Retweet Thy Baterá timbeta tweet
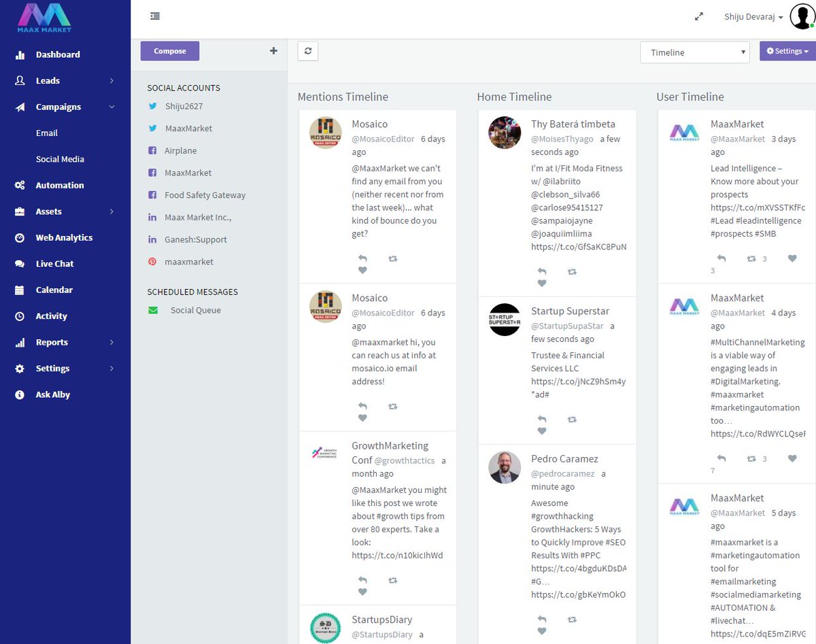The image size is (816, 644). pyautogui.click(x=572, y=271)
